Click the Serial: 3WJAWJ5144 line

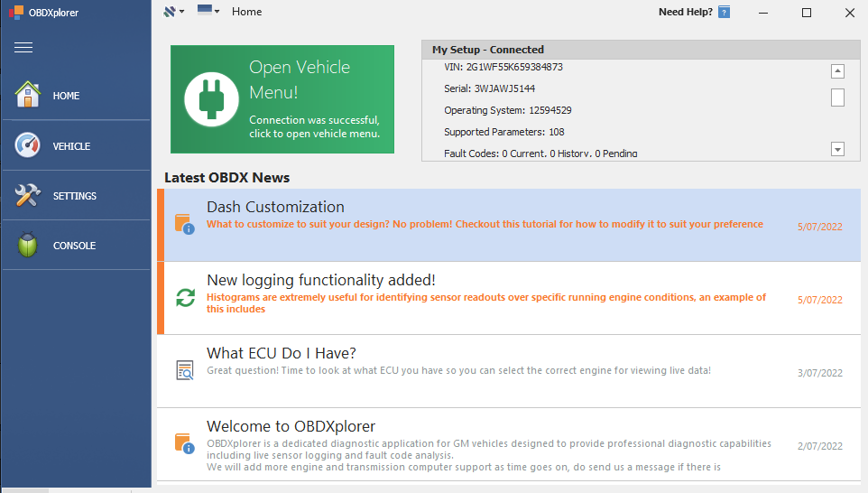click(489, 88)
